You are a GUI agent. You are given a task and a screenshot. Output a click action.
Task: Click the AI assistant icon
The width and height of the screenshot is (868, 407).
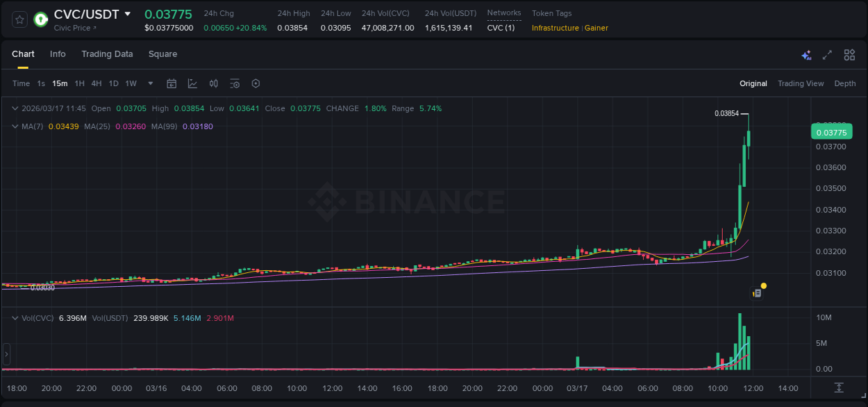[x=806, y=54]
